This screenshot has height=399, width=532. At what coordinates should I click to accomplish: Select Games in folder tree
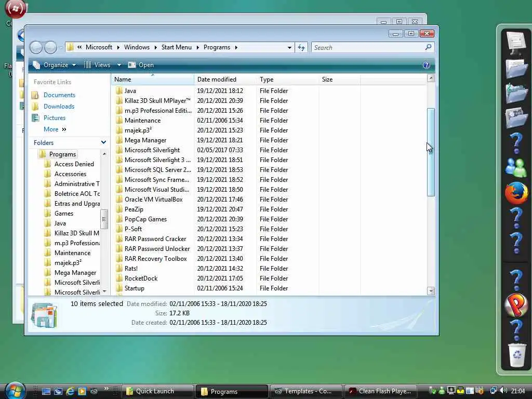coord(64,214)
